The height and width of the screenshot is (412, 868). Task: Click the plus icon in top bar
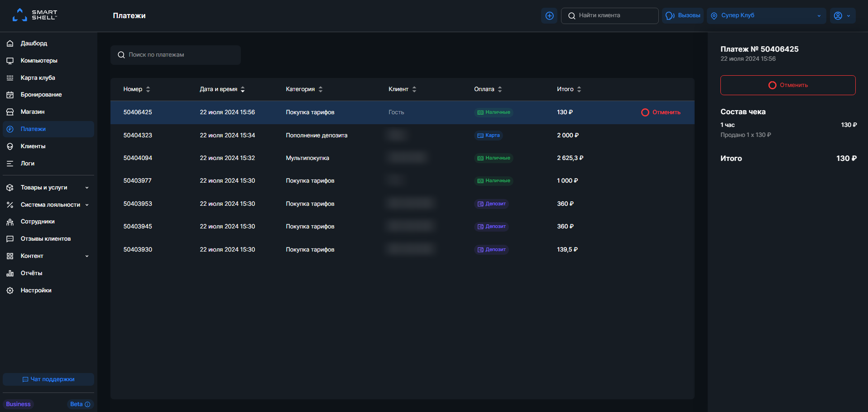pyautogui.click(x=549, y=16)
